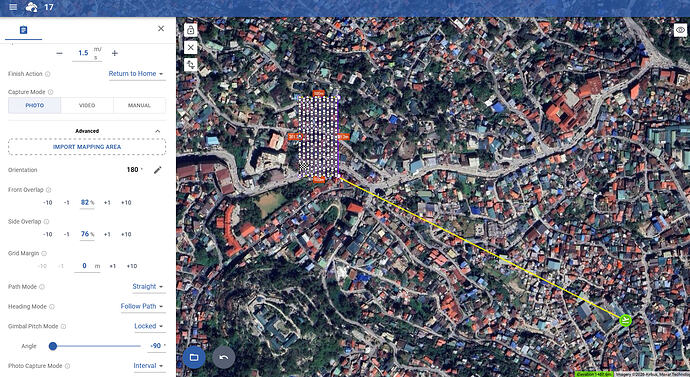
Task: Raise Grid Margin by 1
Action: (113, 266)
